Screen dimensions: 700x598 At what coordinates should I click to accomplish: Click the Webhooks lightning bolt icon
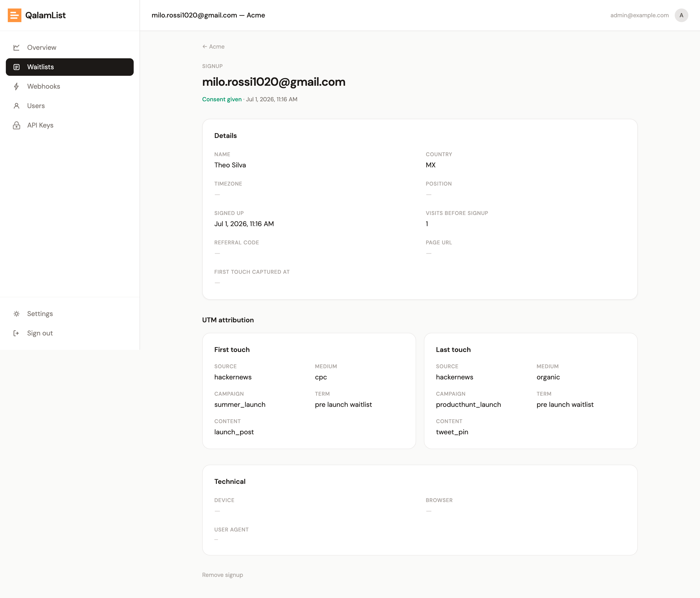click(x=16, y=86)
